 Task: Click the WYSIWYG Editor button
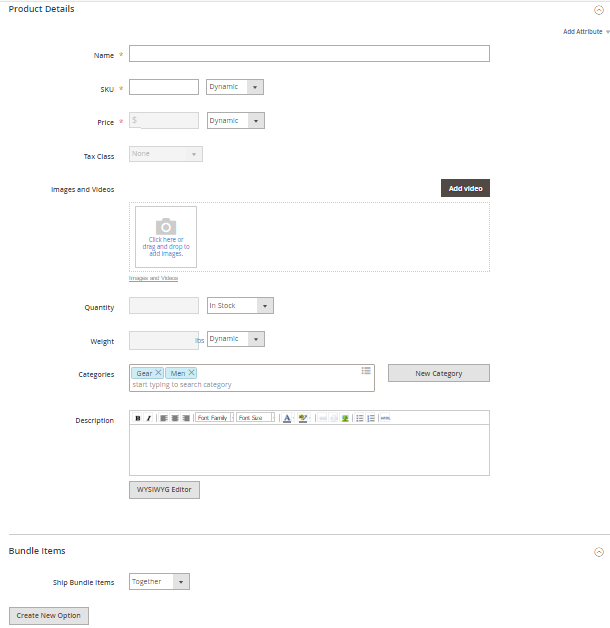click(x=164, y=490)
